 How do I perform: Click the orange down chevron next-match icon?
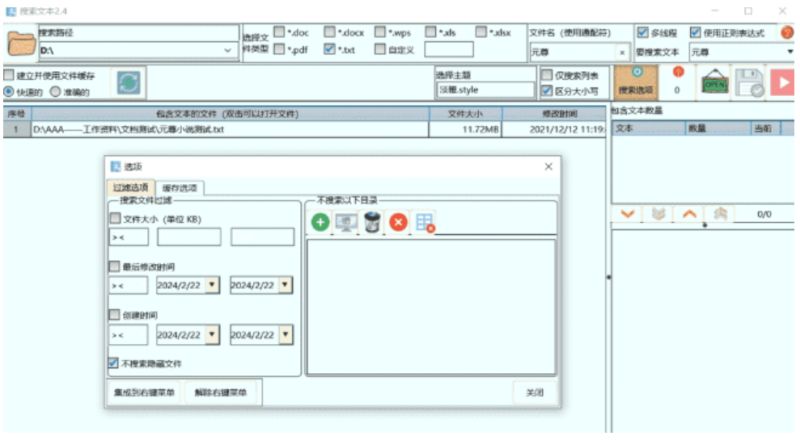(628, 214)
